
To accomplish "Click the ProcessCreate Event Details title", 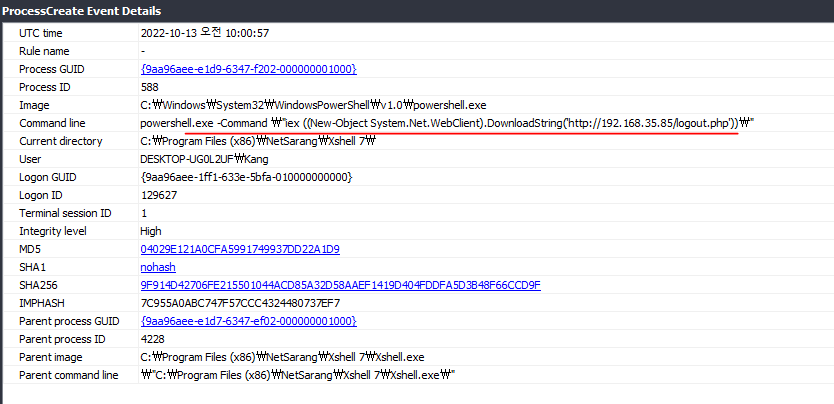I will click(81, 11).
